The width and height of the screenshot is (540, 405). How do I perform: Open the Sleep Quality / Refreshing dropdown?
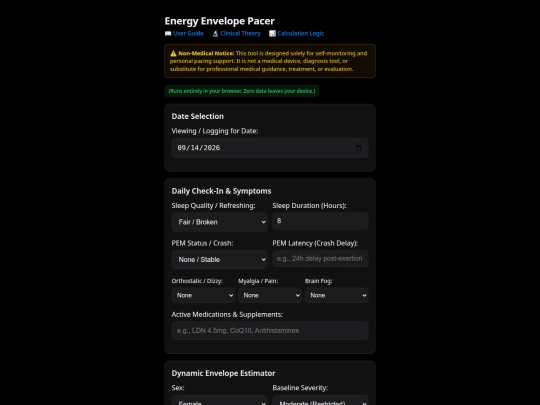pos(220,222)
